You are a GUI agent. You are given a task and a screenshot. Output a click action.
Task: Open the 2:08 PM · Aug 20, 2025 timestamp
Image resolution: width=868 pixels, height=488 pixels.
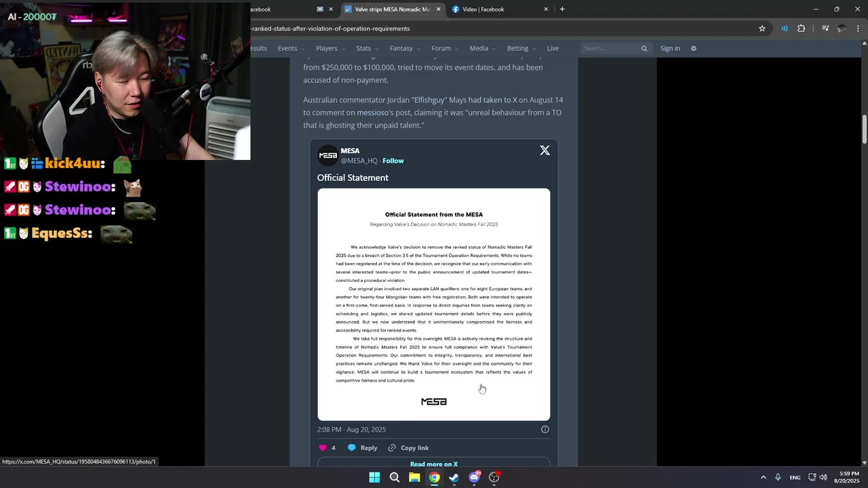point(351,430)
